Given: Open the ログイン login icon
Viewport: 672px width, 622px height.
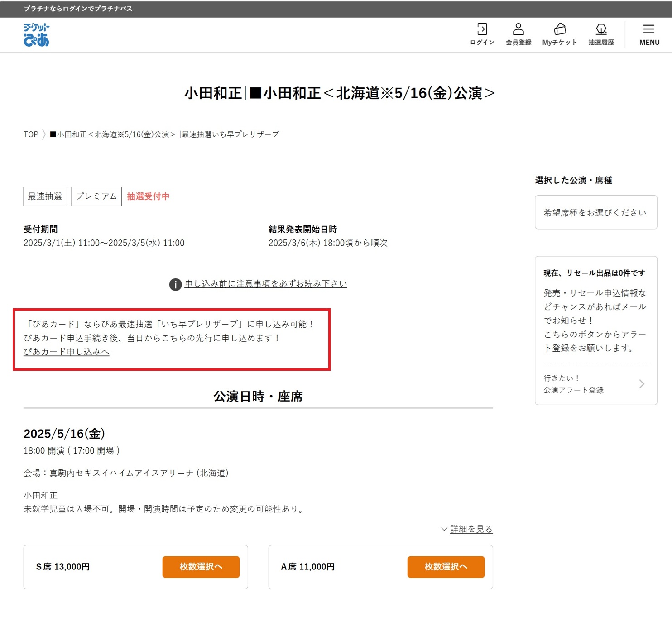Looking at the screenshot, I should (482, 34).
